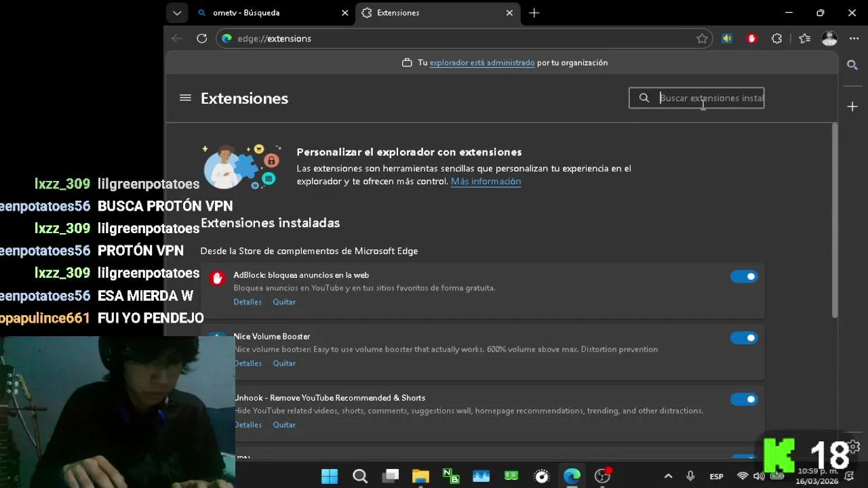Open the Wi-Fi network tray icon
The width and height of the screenshot is (868, 488).
[743, 476]
